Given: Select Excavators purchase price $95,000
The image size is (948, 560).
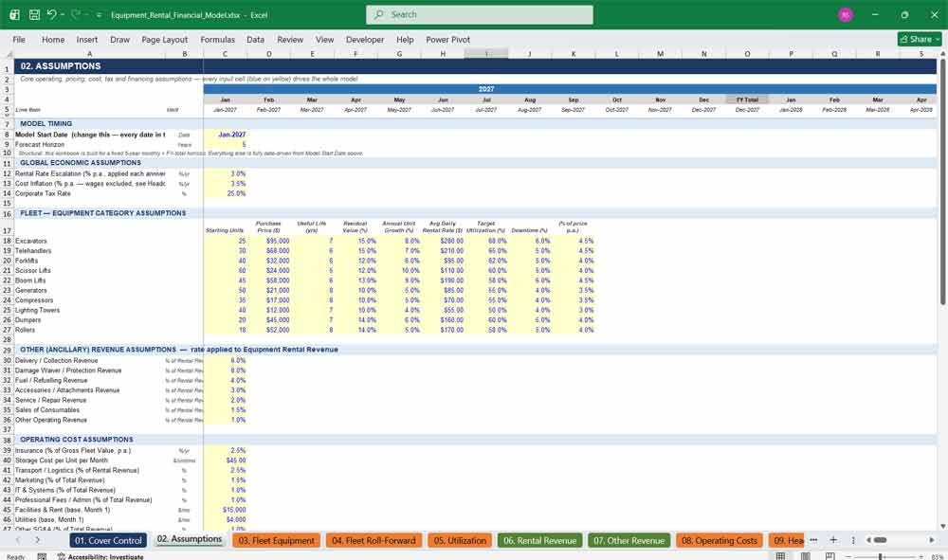Looking at the screenshot, I should point(268,241).
